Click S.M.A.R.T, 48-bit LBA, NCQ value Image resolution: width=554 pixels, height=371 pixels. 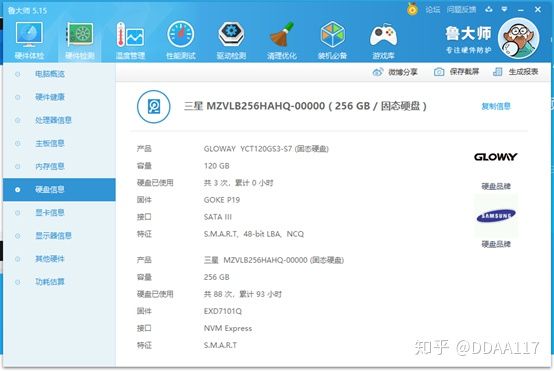pos(254,234)
